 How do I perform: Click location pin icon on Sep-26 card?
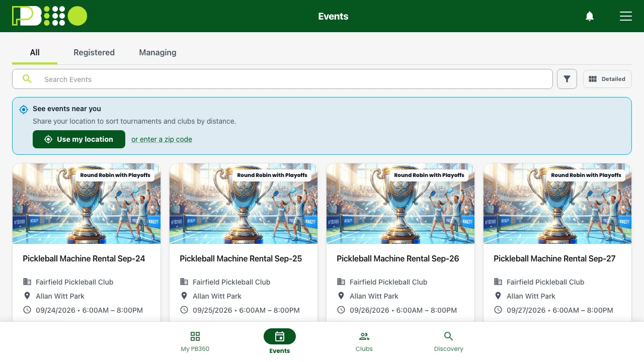click(341, 296)
